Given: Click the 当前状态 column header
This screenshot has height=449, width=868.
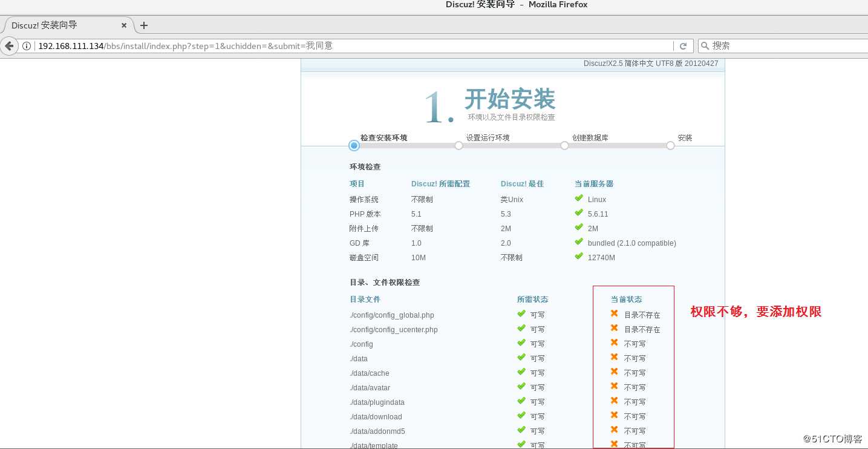Looking at the screenshot, I should coord(627,300).
